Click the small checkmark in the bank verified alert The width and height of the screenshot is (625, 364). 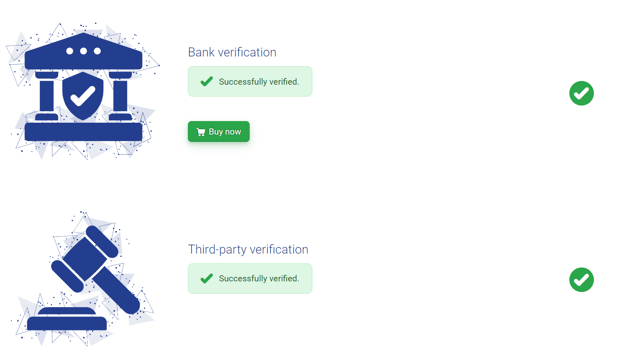(207, 81)
